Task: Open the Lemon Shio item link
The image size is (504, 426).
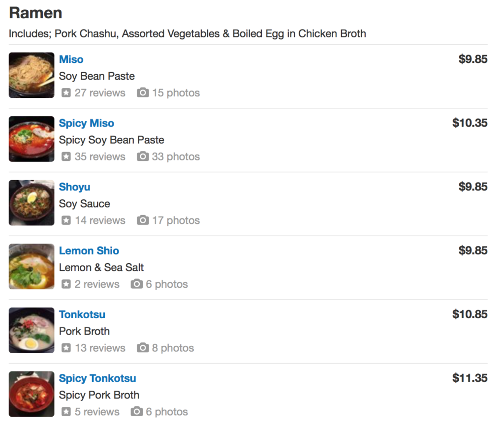Action: pos(89,251)
